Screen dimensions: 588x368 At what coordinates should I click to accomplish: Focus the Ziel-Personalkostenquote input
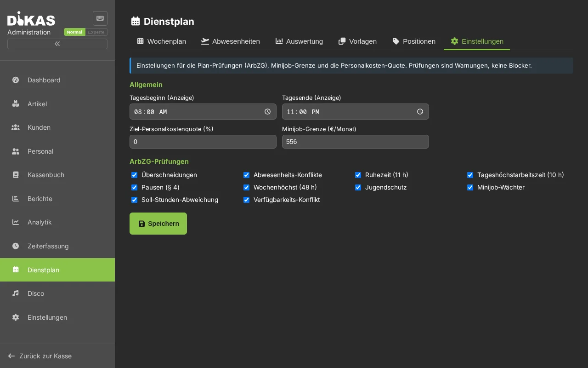click(x=203, y=142)
